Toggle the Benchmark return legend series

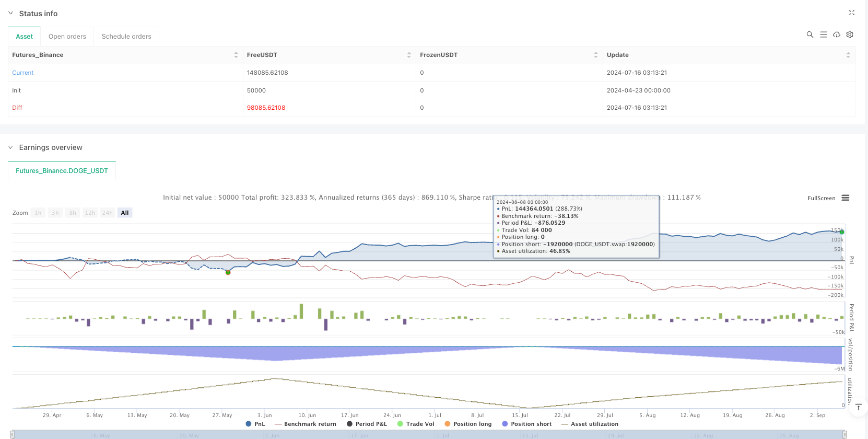pyautogui.click(x=305, y=424)
